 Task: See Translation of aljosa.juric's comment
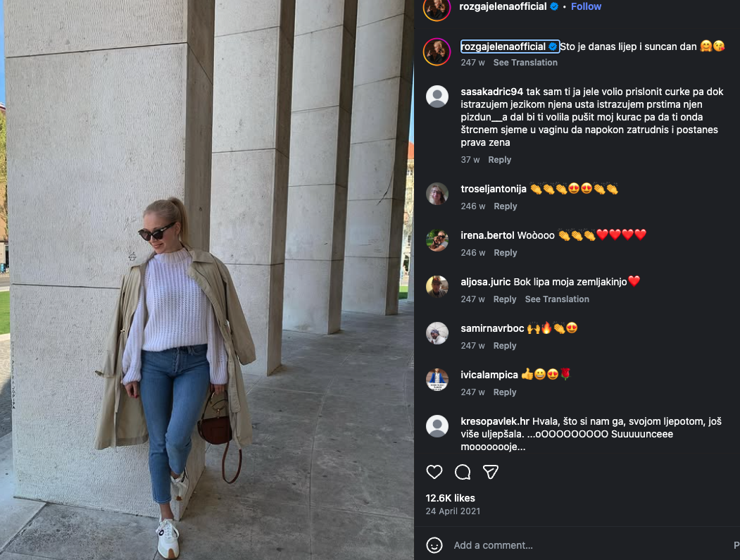(557, 299)
